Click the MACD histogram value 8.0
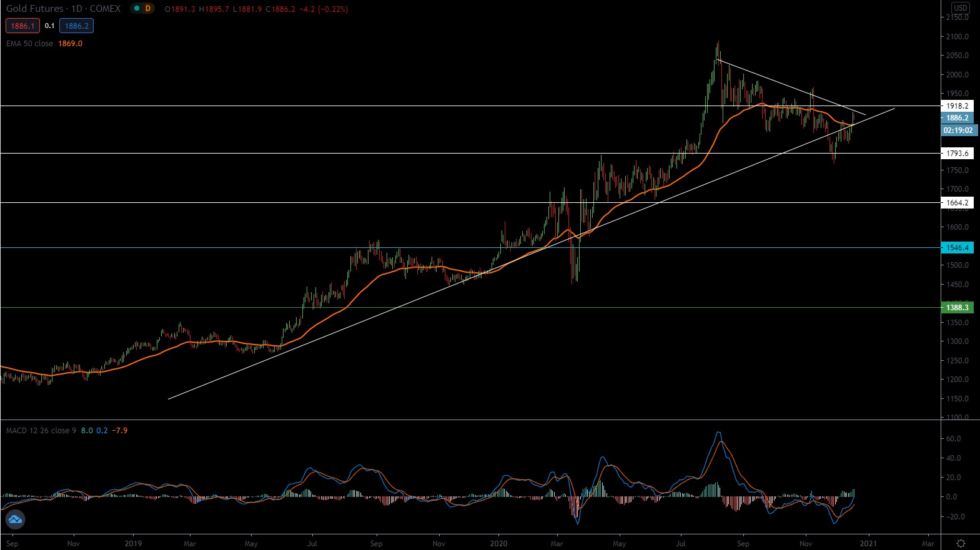 (x=87, y=431)
